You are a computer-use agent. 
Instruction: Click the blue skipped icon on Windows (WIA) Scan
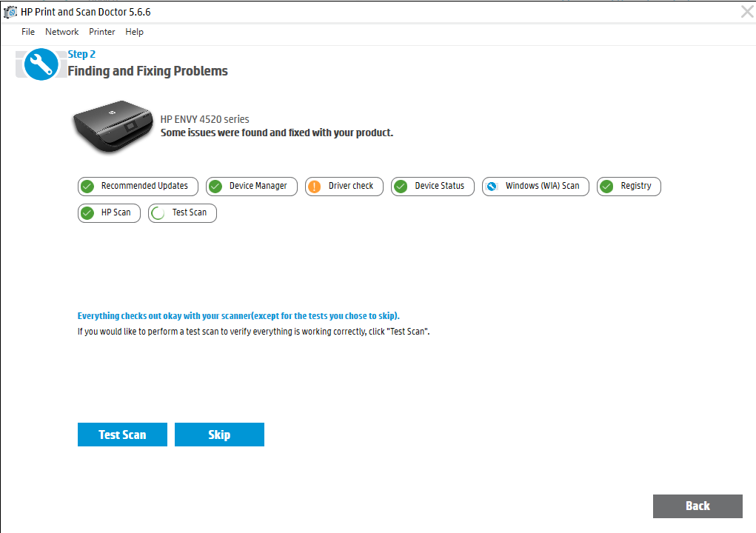tap(492, 187)
